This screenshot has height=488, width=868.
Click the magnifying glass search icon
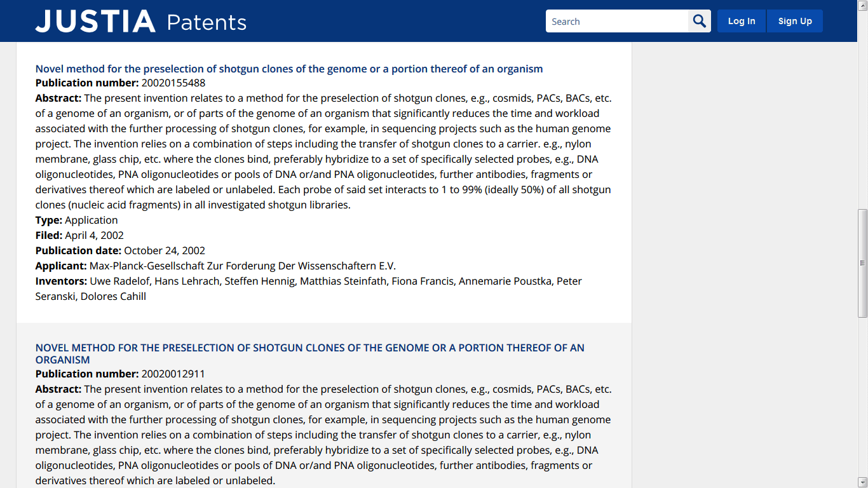pyautogui.click(x=700, y=21)
